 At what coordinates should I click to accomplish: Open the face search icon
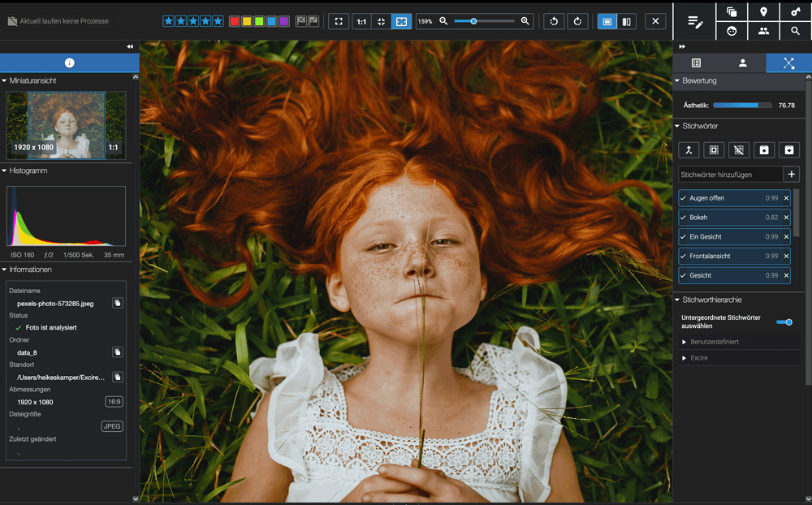pyautogui.click(x=732, y=31)
